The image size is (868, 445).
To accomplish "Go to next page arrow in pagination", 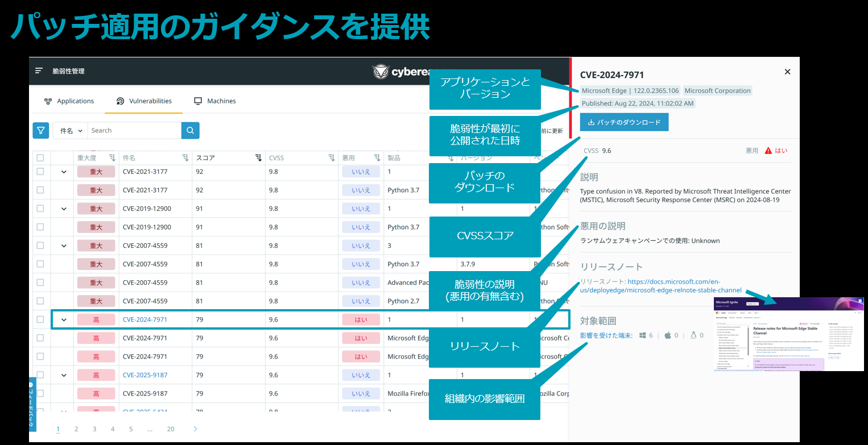I will click(195, 429).
